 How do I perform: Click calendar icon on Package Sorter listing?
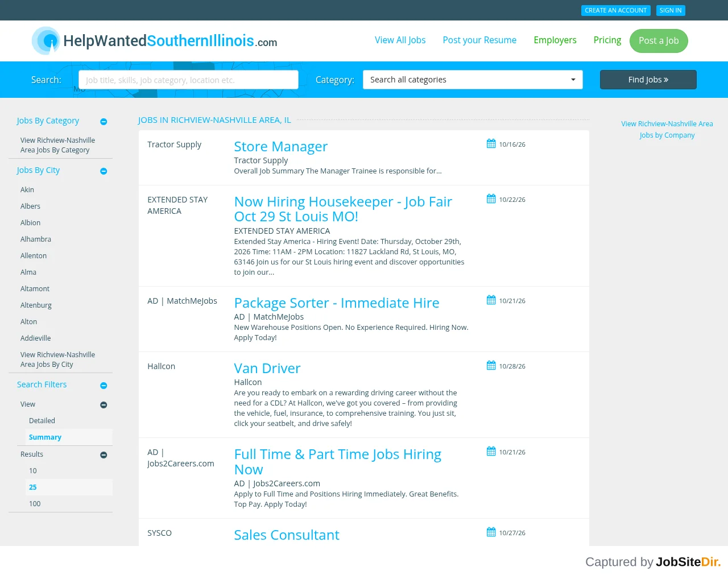tap(491, 300)
